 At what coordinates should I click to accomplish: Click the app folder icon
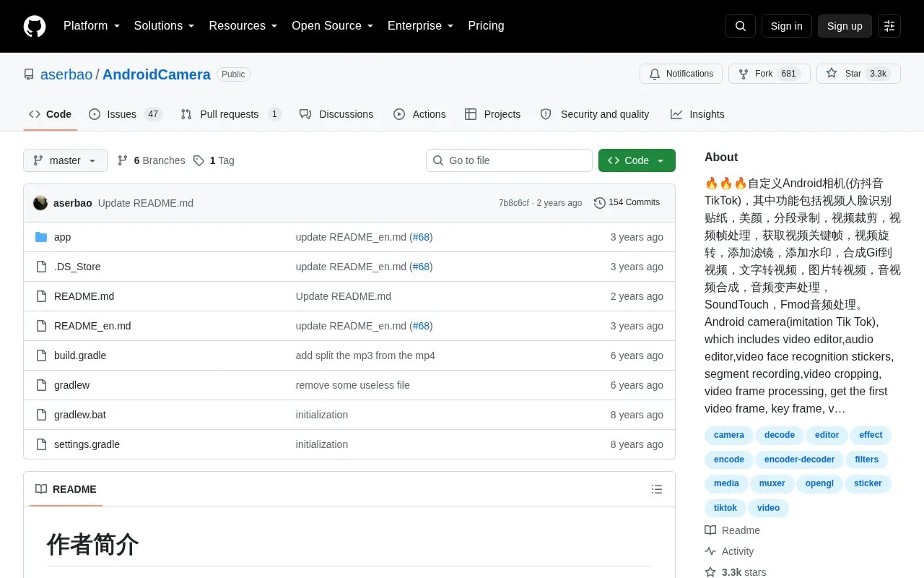(x=41, y=237)
